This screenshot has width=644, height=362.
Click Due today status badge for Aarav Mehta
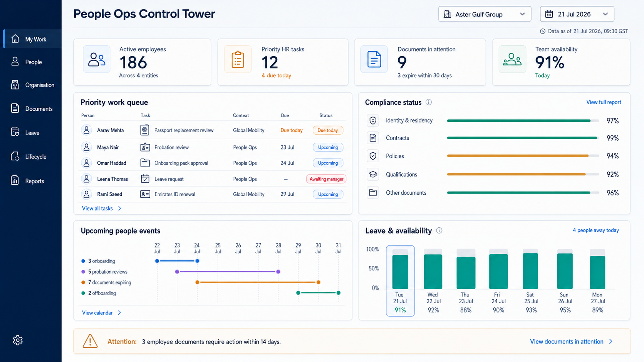[328, 130]
